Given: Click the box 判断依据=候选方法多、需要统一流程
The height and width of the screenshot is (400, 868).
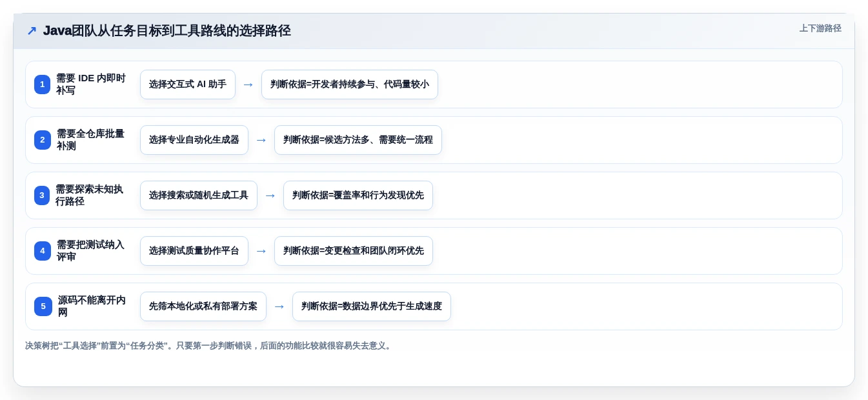Looking at the screenshot, I should pos(358,140).
